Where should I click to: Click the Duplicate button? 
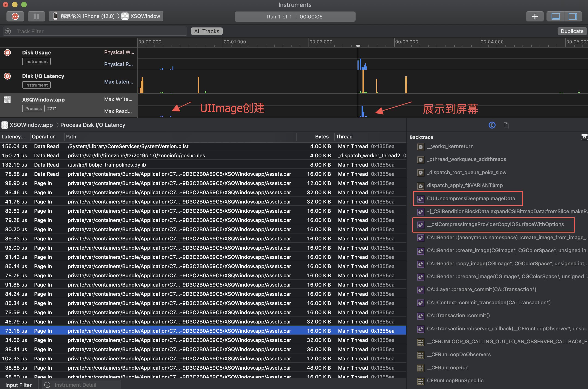[572, 31]
